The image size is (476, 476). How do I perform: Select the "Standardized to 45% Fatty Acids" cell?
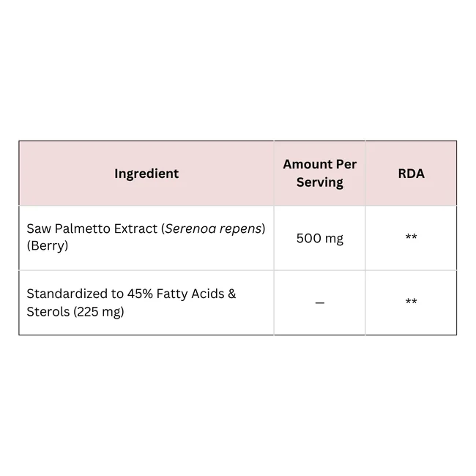click(146, 302)
